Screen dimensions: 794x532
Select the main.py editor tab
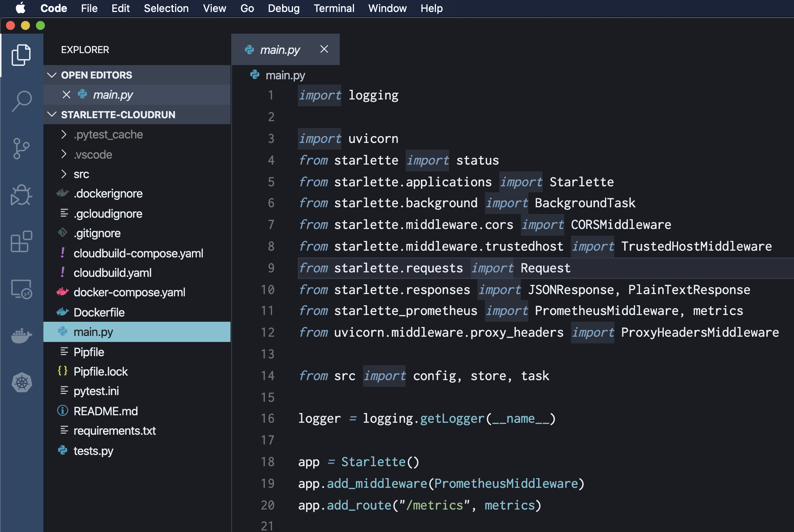pyautogui.click(x=285, y=49)
